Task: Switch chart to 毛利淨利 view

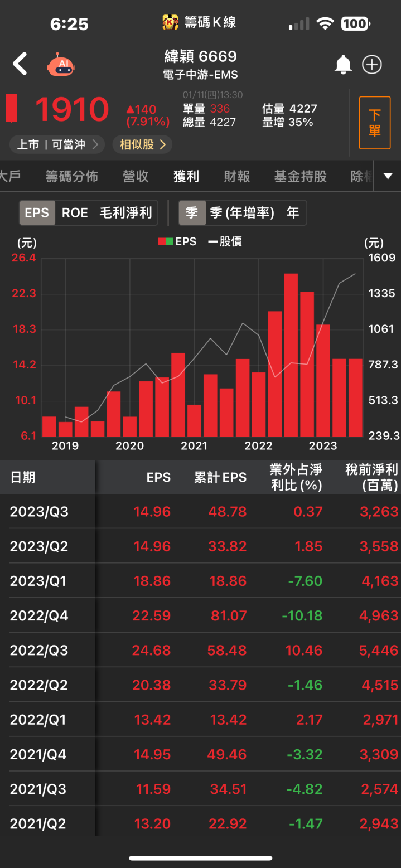Action: click(125, 213)
